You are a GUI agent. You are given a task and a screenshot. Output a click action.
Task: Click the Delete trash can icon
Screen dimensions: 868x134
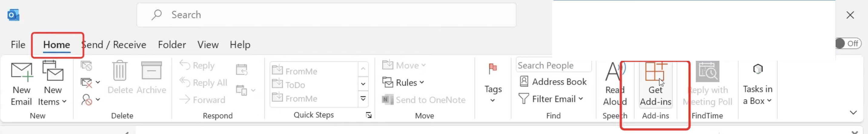click(x=120, y=71)
